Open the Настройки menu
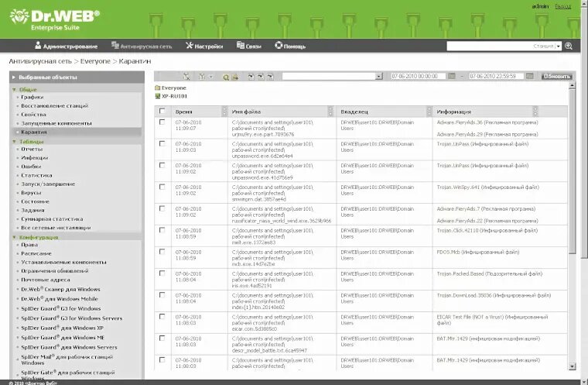 pyautogui.click(x=204, y=46)
